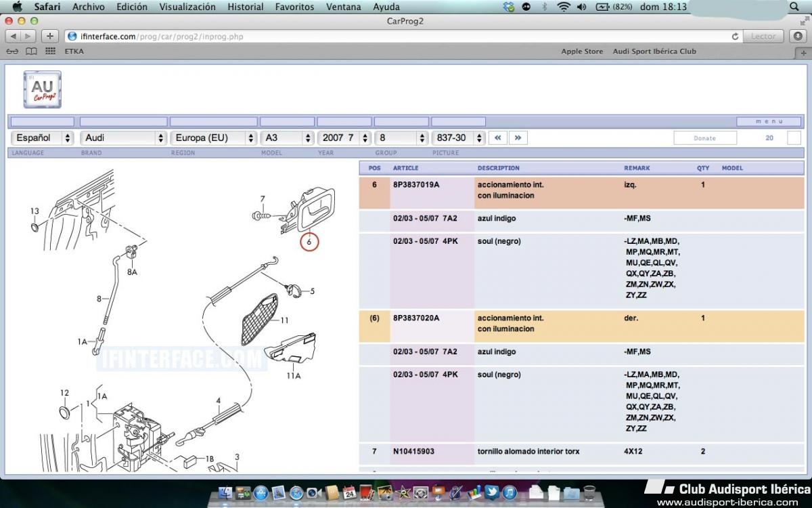Click the REMARK column header
Screen dimensions: 812x508
point(637,168)
